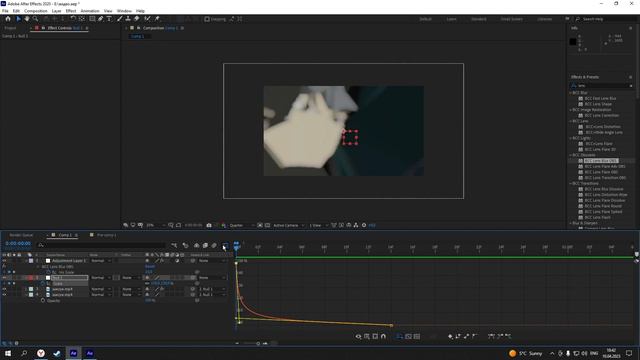Collapse the BCC Blur effects category

(571, 93)
